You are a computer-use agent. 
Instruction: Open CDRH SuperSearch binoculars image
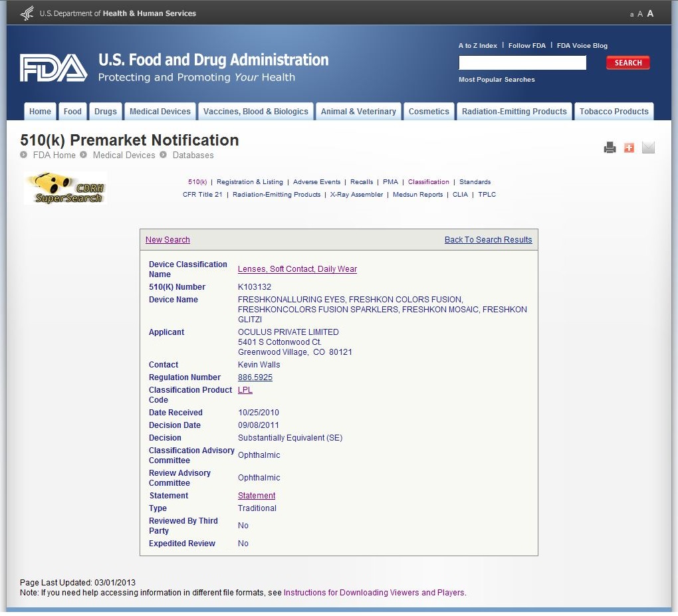coord(66,188)
